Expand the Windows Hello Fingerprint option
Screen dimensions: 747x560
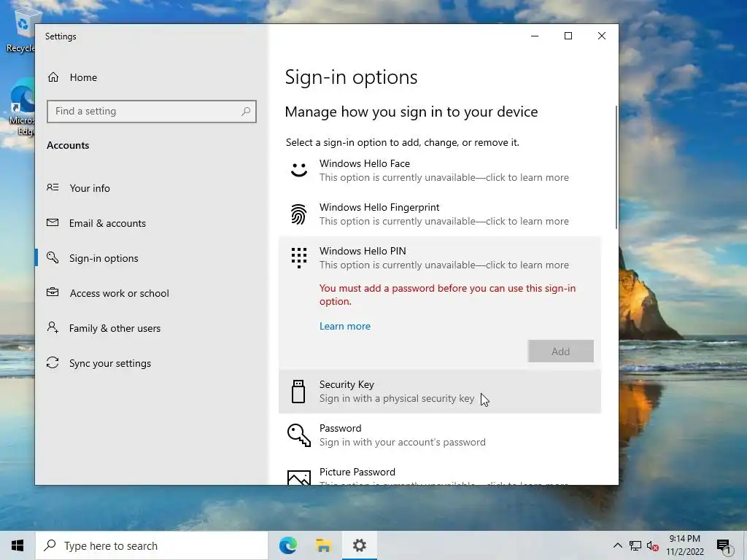[440, 214]
